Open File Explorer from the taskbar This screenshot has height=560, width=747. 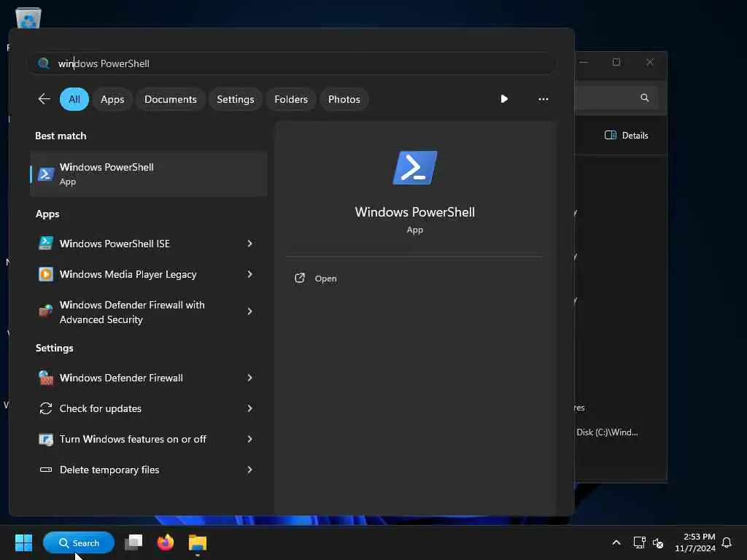coord(197,542)
